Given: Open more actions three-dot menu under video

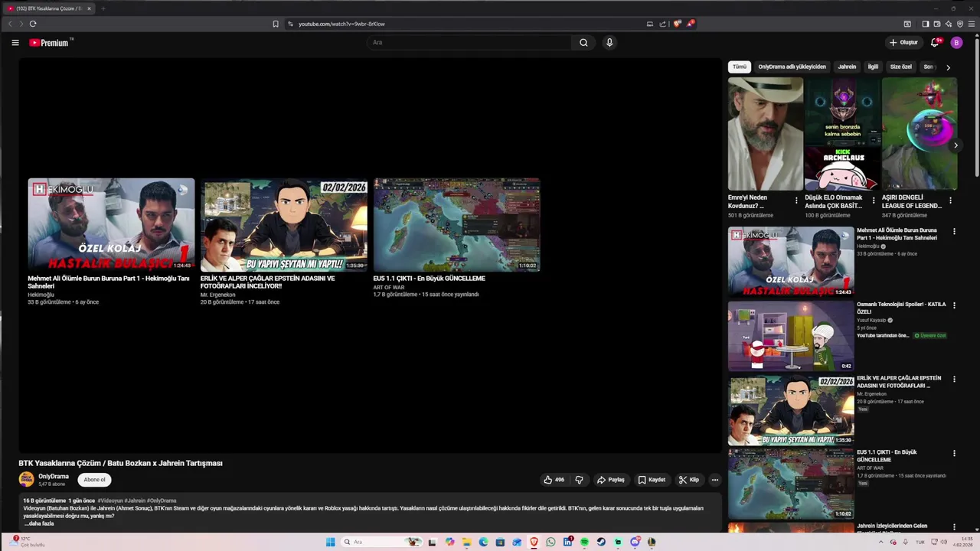Looking at the screenshot, I should tap(715, 480).
